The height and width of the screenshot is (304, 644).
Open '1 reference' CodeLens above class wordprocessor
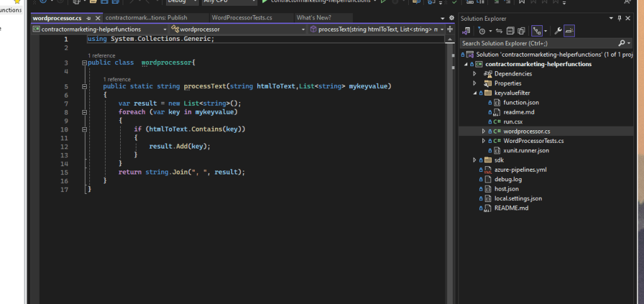coord(101,55)
